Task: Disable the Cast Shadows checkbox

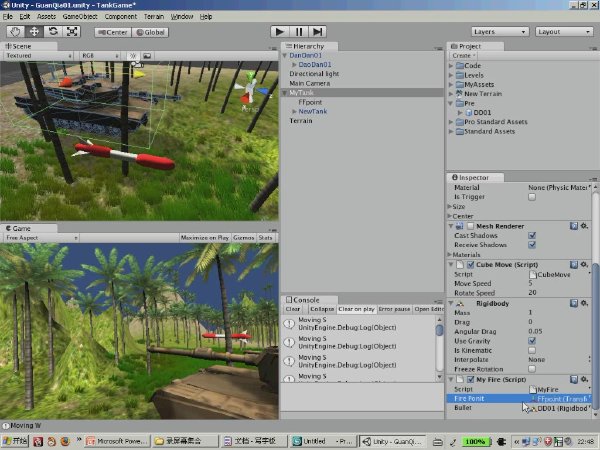Action: [x=532, y=235]
